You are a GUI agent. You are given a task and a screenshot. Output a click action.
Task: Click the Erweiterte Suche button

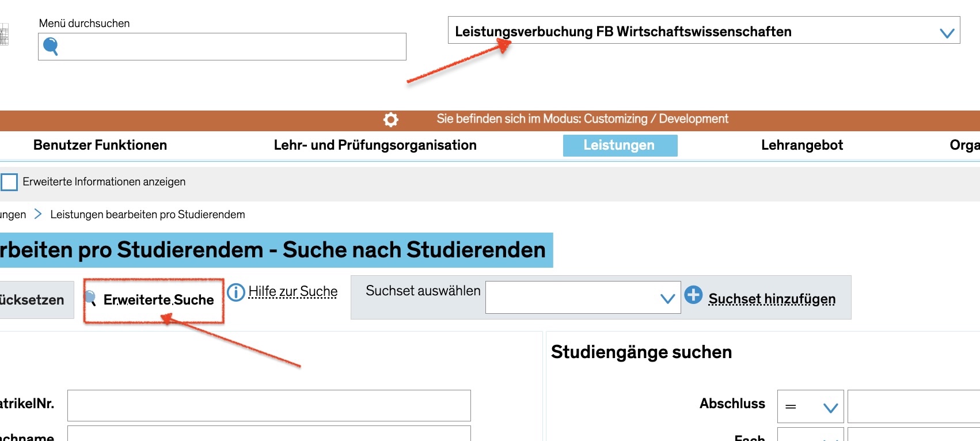158,300
